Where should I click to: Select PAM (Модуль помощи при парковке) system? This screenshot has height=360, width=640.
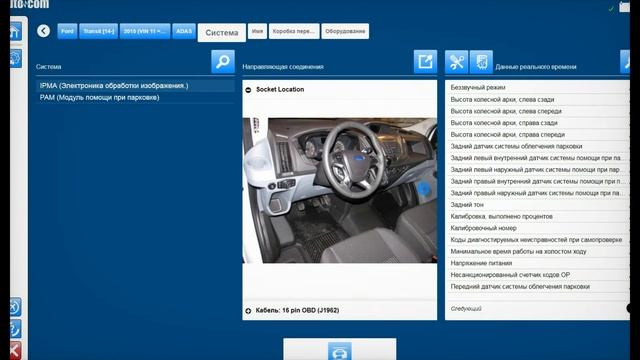click(136, 98)
